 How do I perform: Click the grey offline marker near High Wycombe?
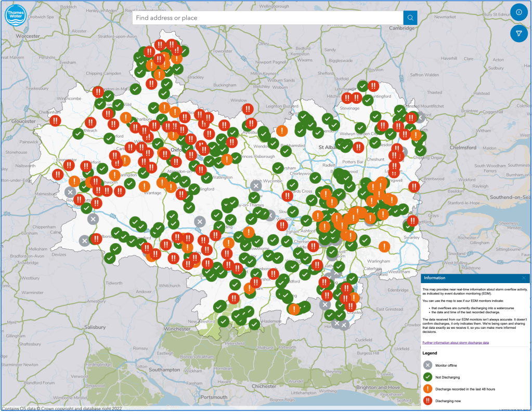tap(255, 185)
